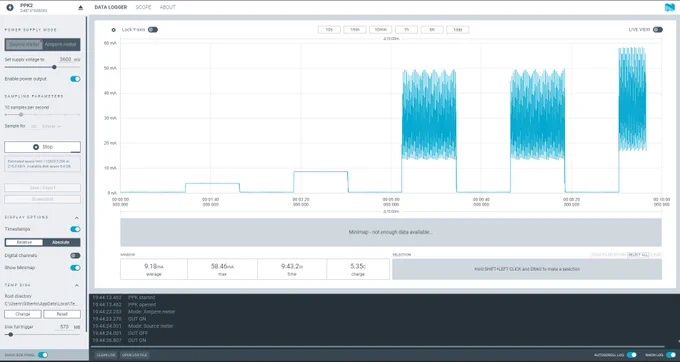Toggle Enable power output
The width and height of the screenshot is (680, 362).
click(x=75, y=79)
